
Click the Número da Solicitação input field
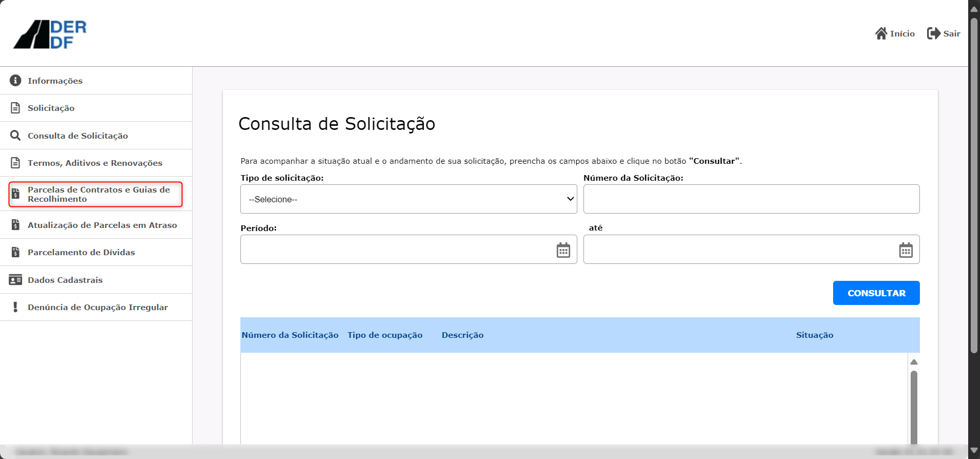[751, 199]
